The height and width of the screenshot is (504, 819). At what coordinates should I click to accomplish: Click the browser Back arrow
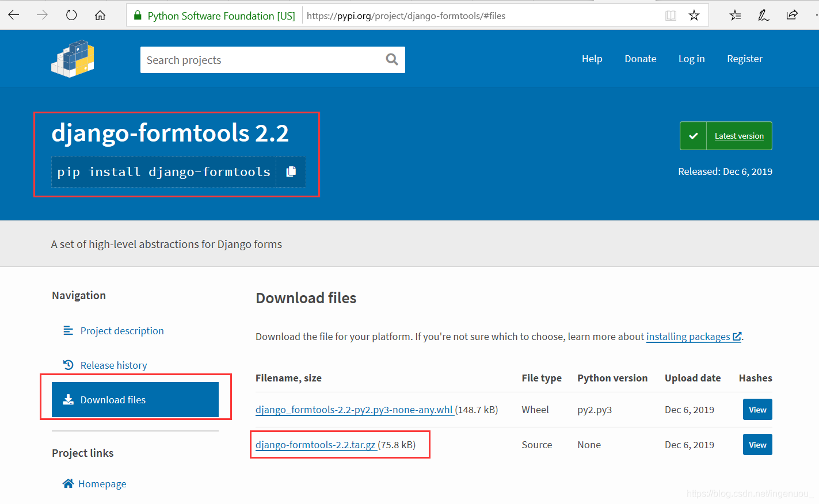click(x=14, y=16)
